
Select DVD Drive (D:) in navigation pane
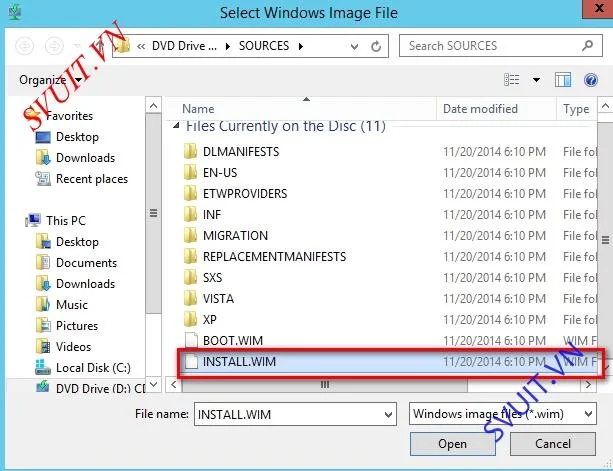90,389
